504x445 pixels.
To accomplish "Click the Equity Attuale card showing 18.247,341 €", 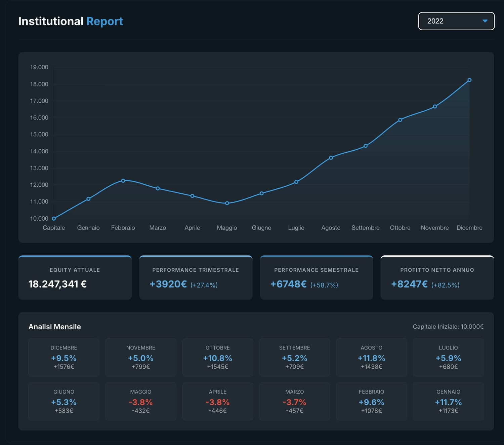I will [75, 277].
